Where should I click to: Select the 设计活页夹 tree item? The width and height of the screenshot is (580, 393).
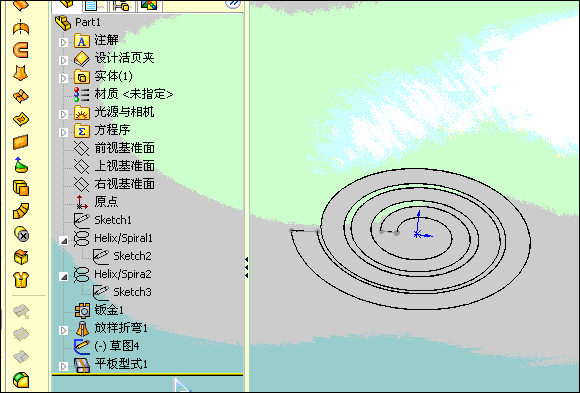pos(114,58)
